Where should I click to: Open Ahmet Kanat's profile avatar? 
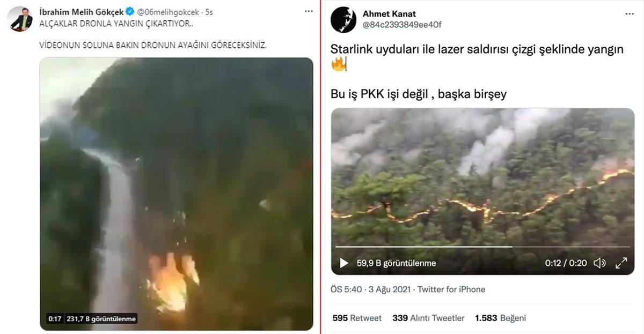tap(343, 19)
